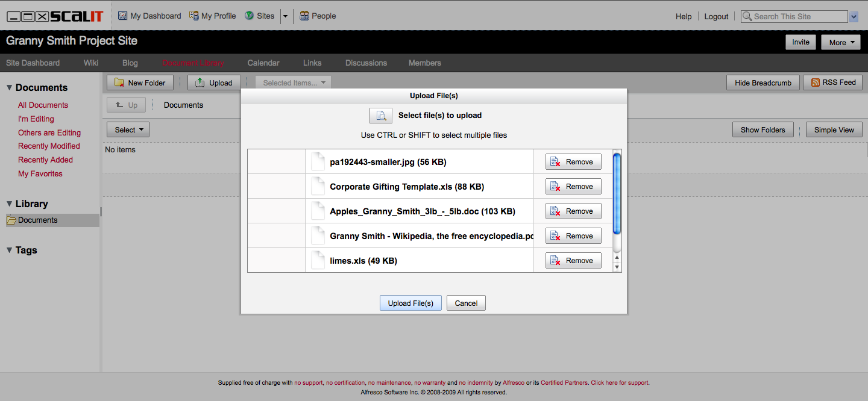868x401 pixels.
Task: Collapse the Tags section triangle
Action: click(x=10, y=250)
